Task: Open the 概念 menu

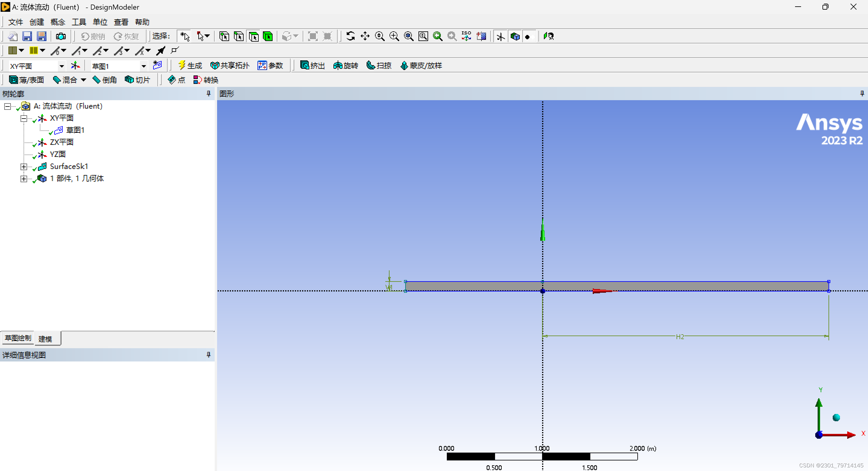Action: [x=58, y=22]
